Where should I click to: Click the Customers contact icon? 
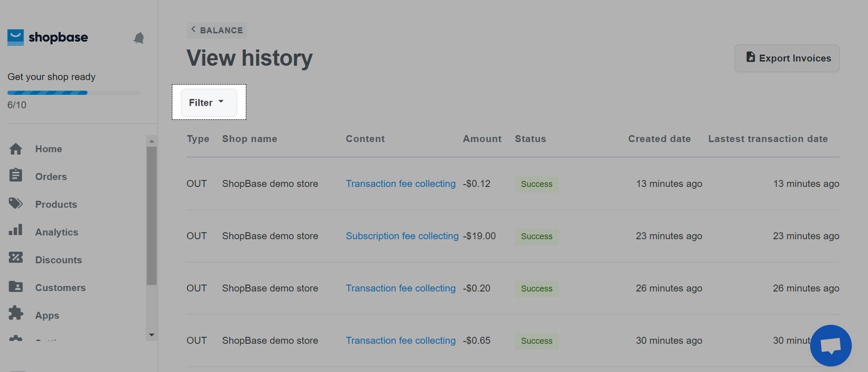tap(16, 286)
